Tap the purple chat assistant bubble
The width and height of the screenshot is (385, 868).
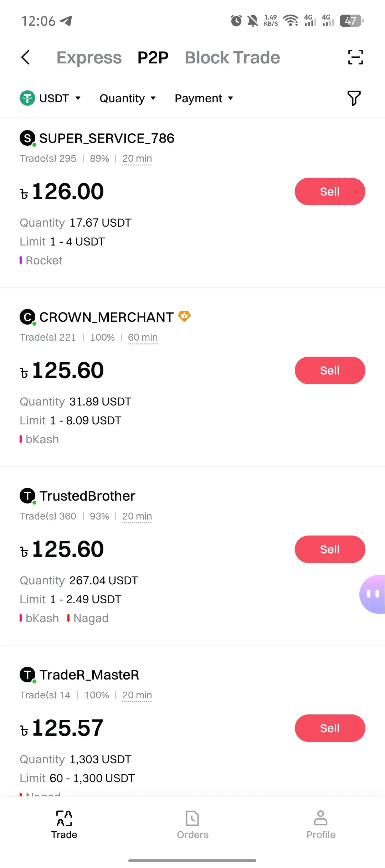pos(372,594)
